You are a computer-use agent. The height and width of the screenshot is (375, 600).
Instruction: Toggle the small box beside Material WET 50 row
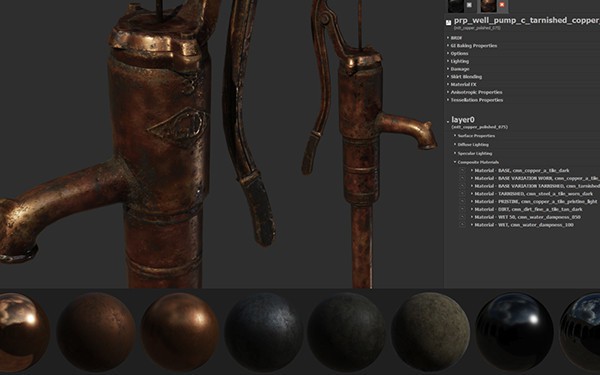[462, 217]
